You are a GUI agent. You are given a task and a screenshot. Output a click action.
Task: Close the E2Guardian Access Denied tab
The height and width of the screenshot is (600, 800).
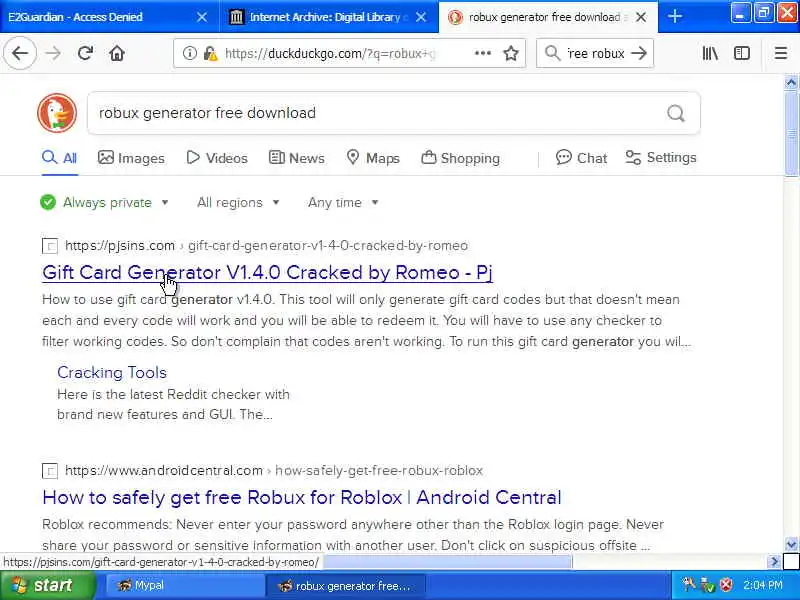(x=202, y=17)
